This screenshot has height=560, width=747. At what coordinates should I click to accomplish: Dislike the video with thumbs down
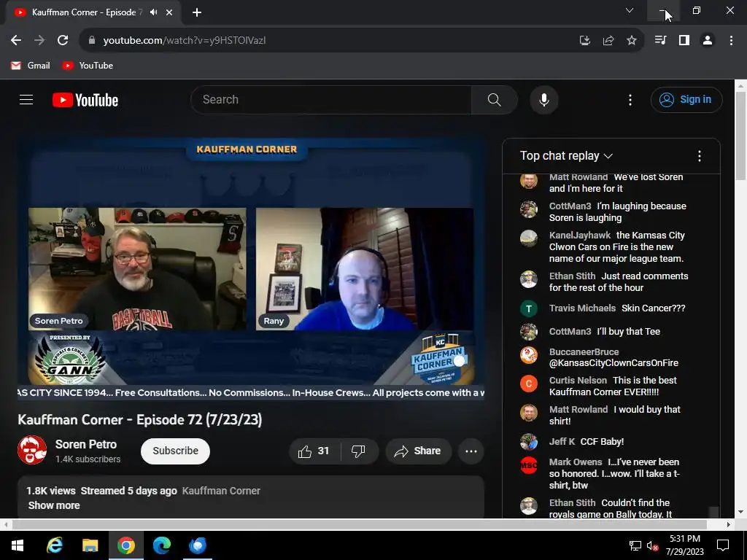point(359,451)
